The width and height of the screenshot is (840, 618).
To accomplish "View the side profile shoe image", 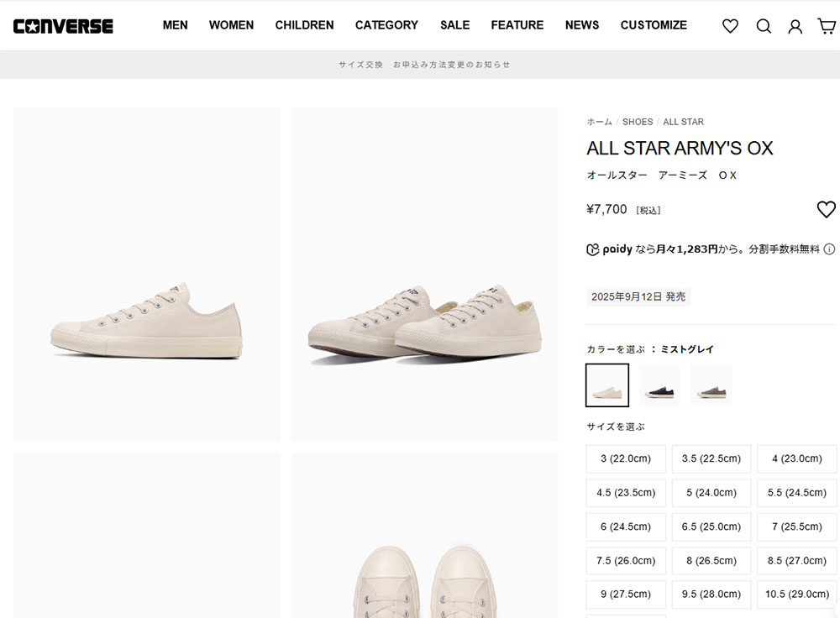I will point(146,274).
